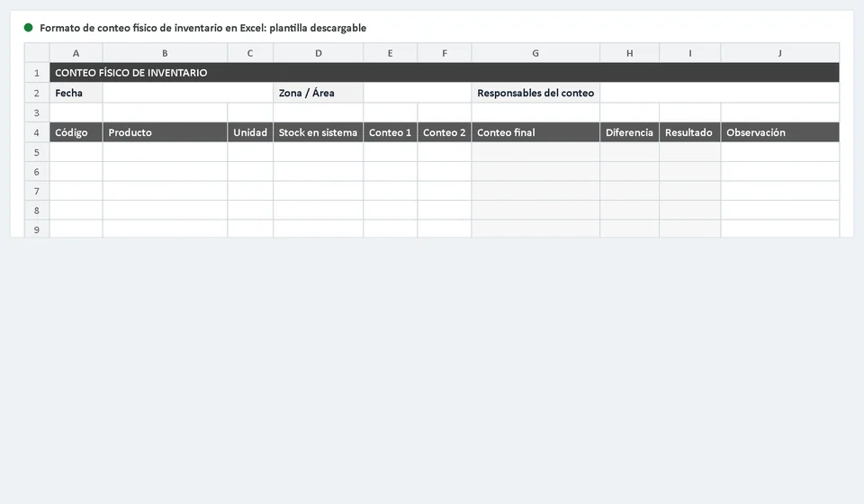Click the 'Stock en sistema' header cell

(318, 132)
